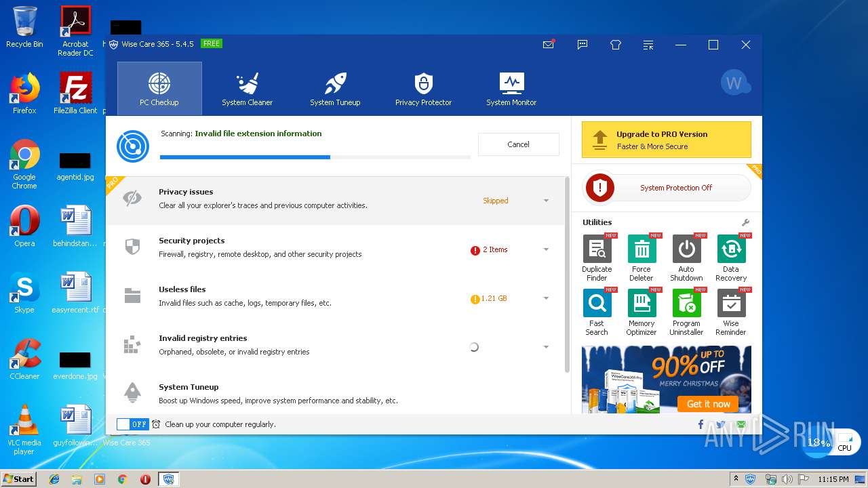Image resolution: width=868 pixels, height=488 pixels.
Task: Click the results list vertical scrollbar
Action: [x=568, y=274]
